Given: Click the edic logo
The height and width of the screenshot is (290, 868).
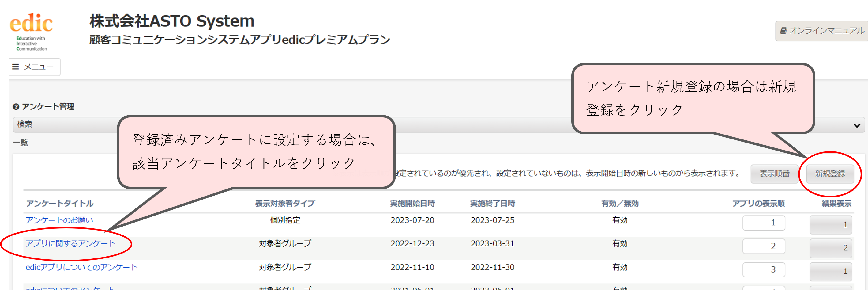Looking at the screenshot, I should point(31,32).
